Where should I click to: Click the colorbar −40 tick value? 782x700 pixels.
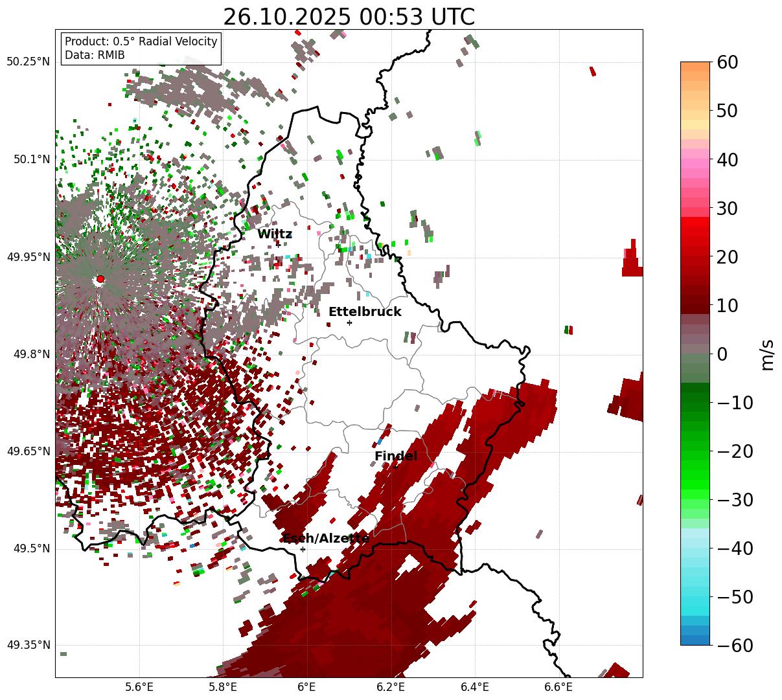pos(735,548)
